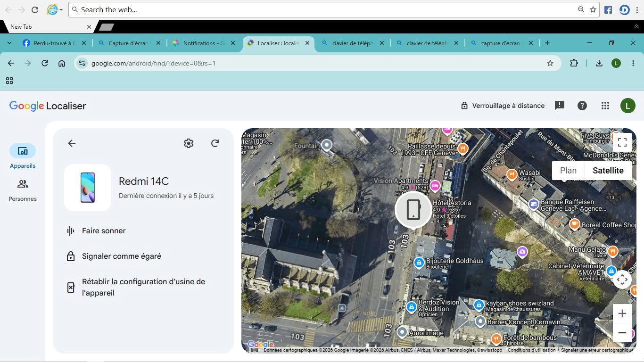Screen dimensions: 644x362
Task: Open the Google apps grid launcher
Action: click(x=605, y=106)
